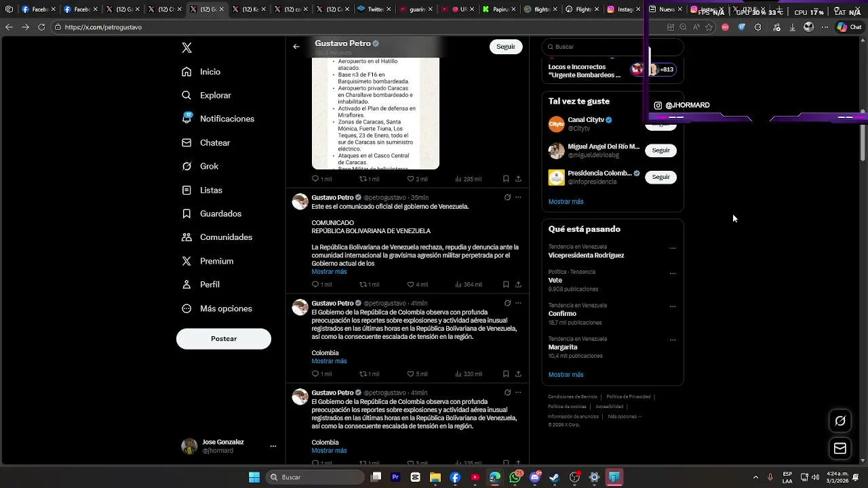Viewport: 868px width, 488px height.
Task: Reply to the Venezuela comunicado post
Action: [321, 285]
